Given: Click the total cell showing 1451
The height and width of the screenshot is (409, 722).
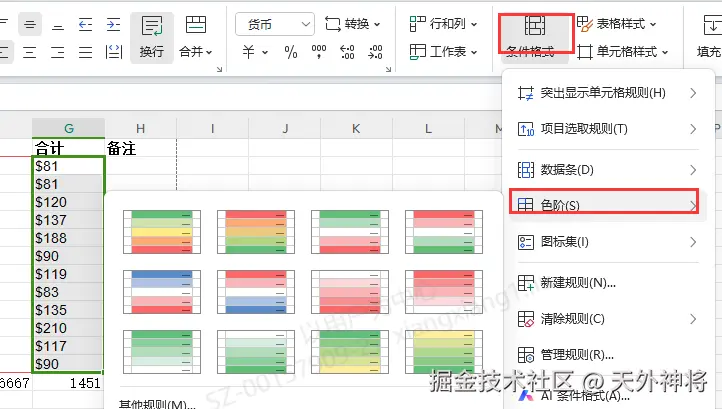Looking at the screenshot, I should [x=69, y=383].
